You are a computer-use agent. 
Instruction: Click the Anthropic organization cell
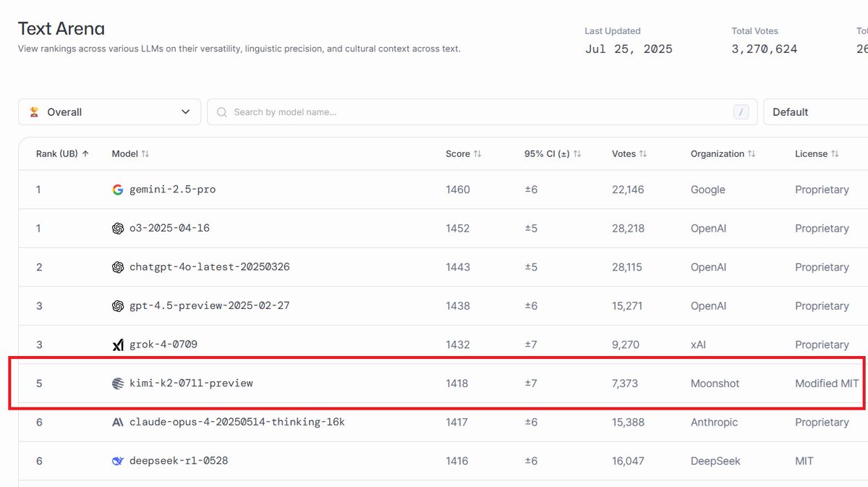coord(715,422)
